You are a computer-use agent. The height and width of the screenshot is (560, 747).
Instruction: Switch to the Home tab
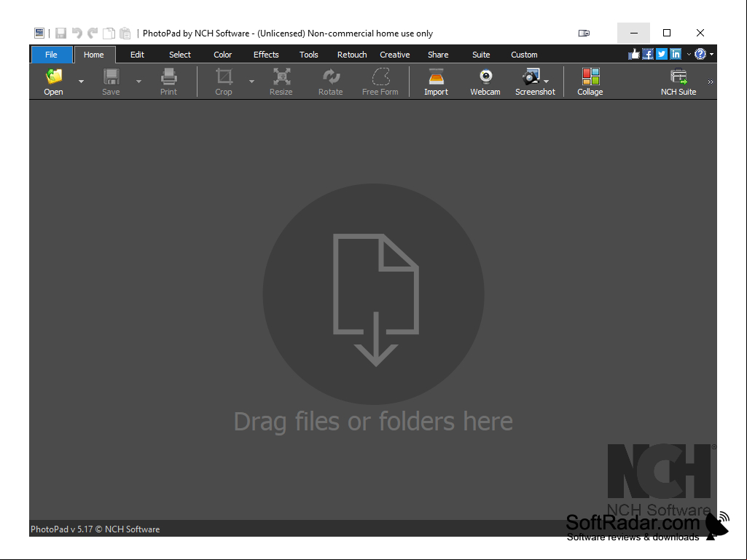pyautogui.click(x=94, y=55)
